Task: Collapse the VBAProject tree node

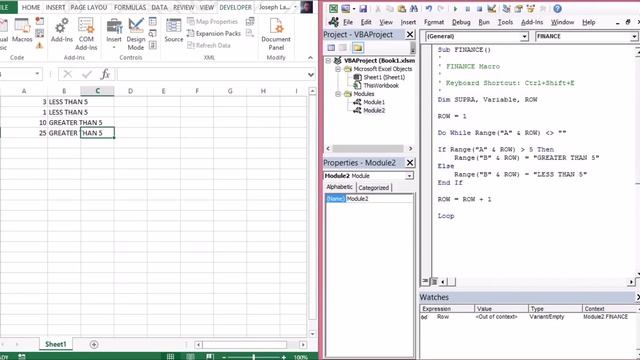Action: (x=328, y=60)
